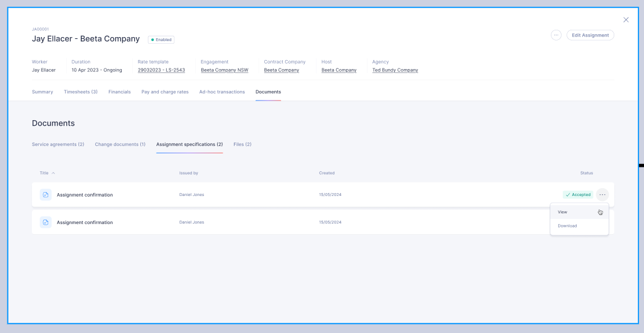The height and width of the screenshot is (333, 644).
Task: Follow the Ted Bundy Company agency link
Action: pyautogui.click(x=395, y=70)
